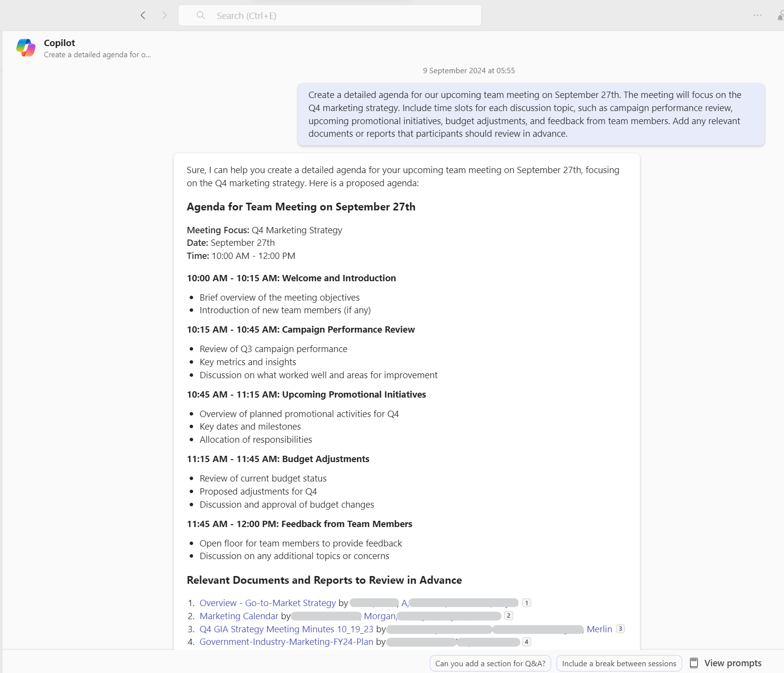Click the user prompt message bubble
784x673 pixels.
pyautogui.click(x=531, y=114)
